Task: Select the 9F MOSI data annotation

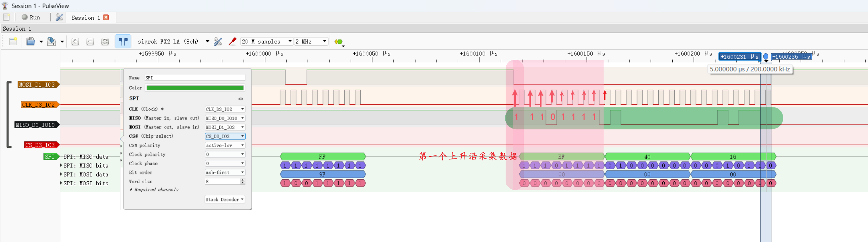Action: (322, 174)
